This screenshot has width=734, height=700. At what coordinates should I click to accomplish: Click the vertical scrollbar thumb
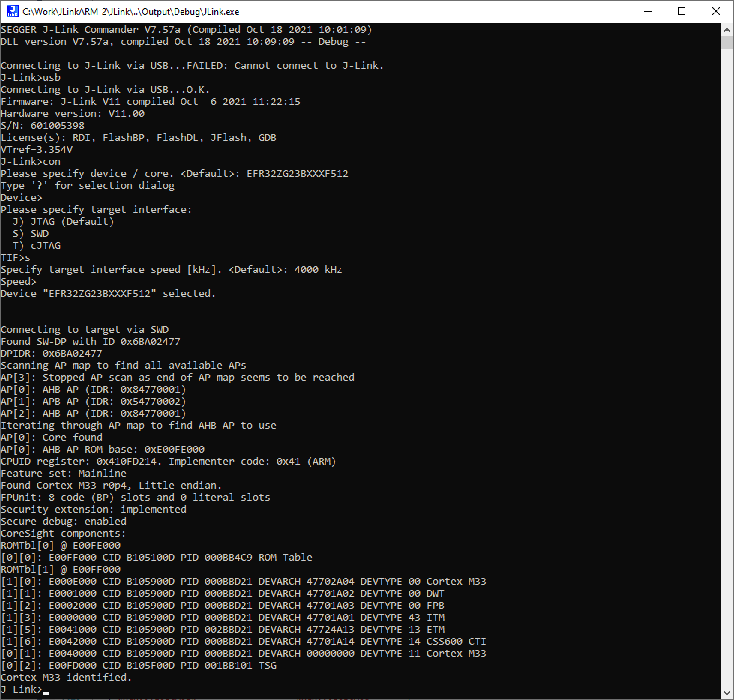pos(726,42)
